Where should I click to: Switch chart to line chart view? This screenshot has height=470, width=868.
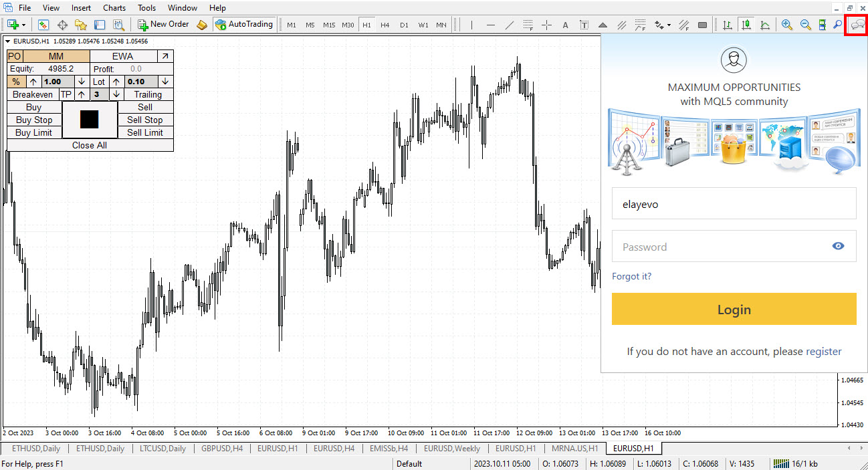point(764,25)
